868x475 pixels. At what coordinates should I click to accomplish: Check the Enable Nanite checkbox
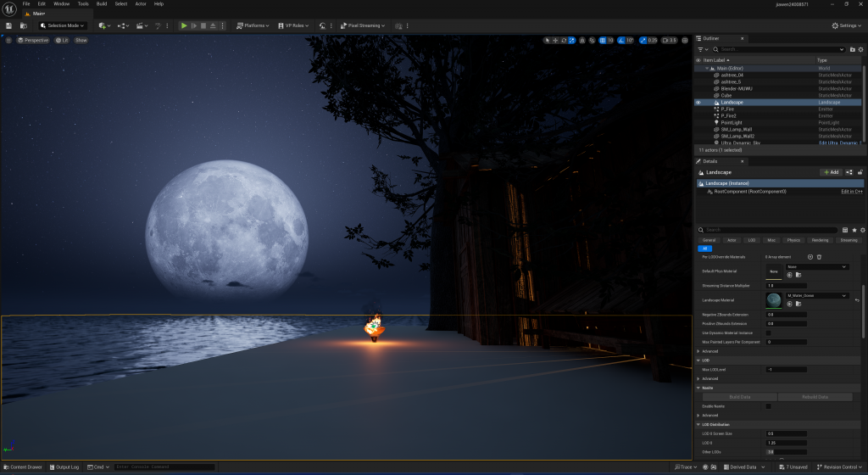tap(769, 406)
